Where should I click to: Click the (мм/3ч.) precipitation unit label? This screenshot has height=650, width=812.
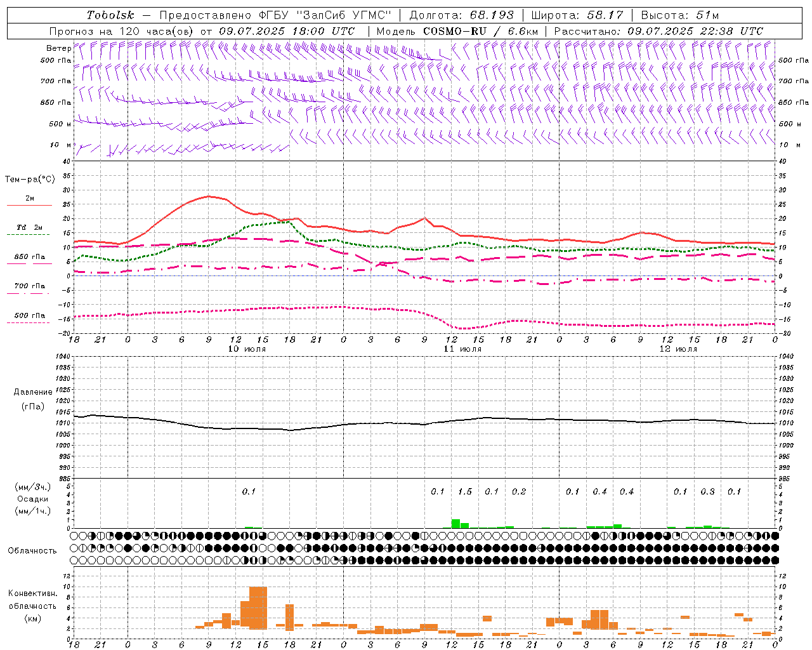[x=33, y=487]
